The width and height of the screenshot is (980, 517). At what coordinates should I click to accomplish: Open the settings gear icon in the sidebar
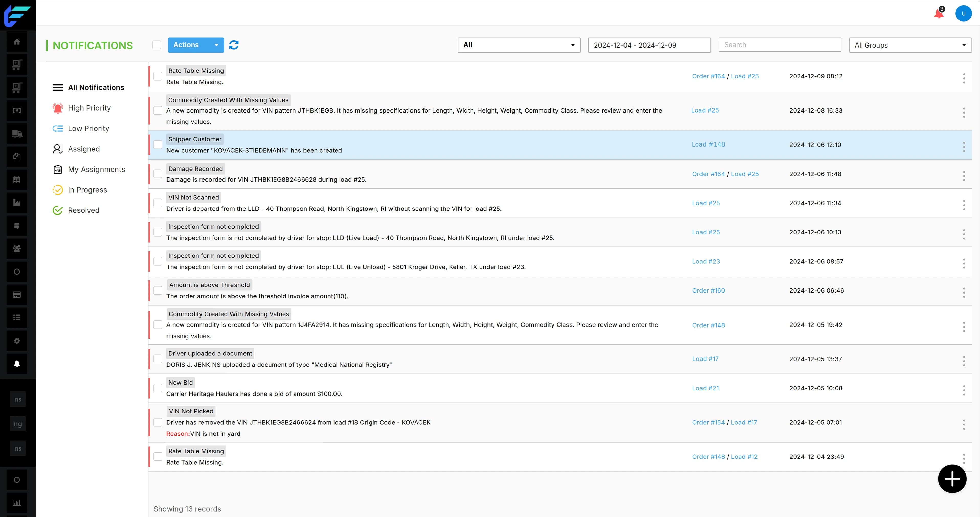[x=17, y=341]
